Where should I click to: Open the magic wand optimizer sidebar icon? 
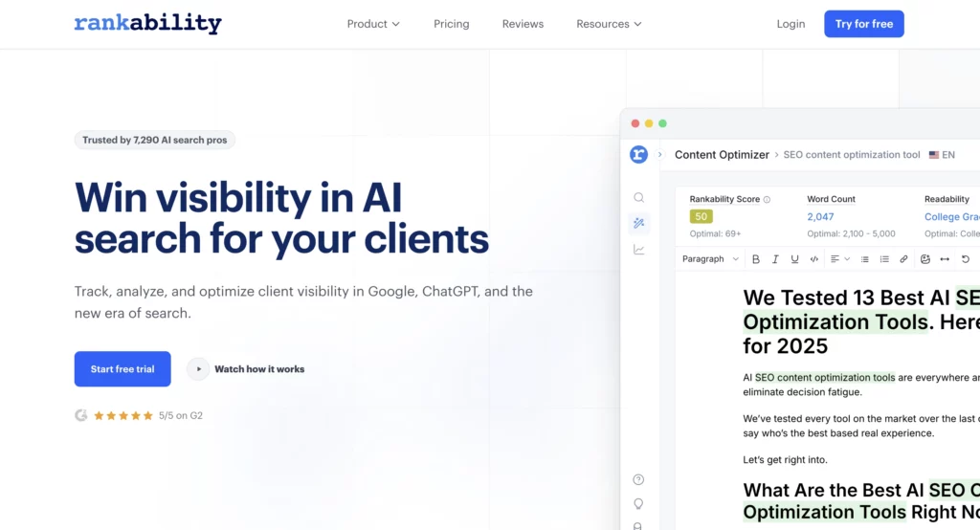point(638,223)
